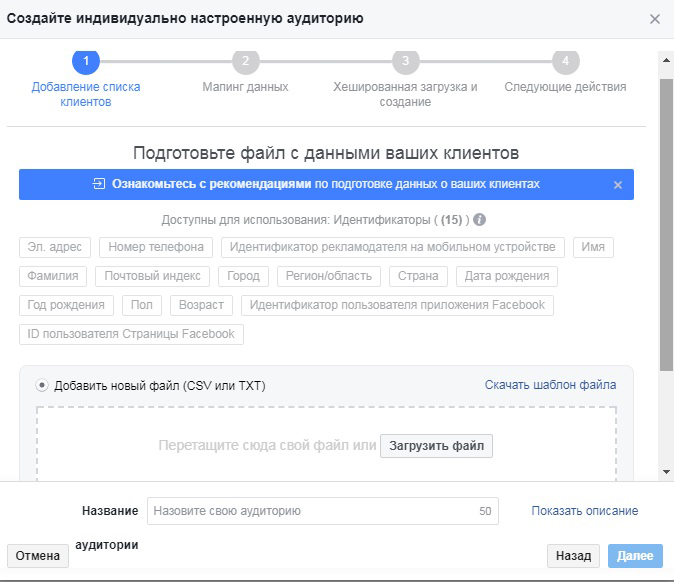This screenshot has width=674, height=582.
Task: Click the vertical scrollbar thumb
Action: point(666,224)
